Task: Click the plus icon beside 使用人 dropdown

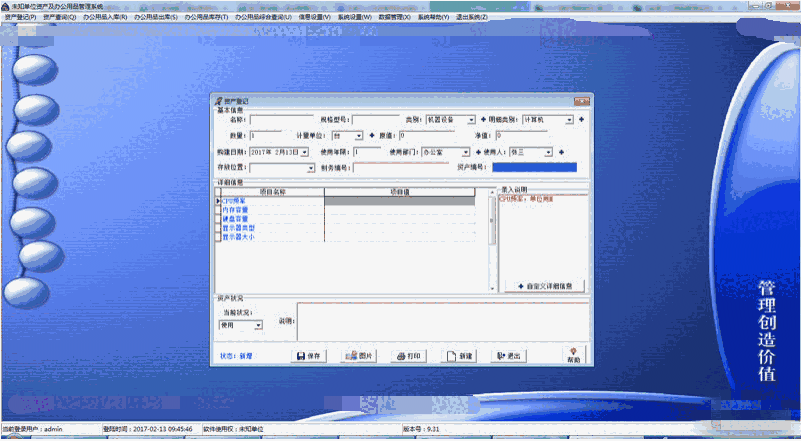Action: coord(562,152)
